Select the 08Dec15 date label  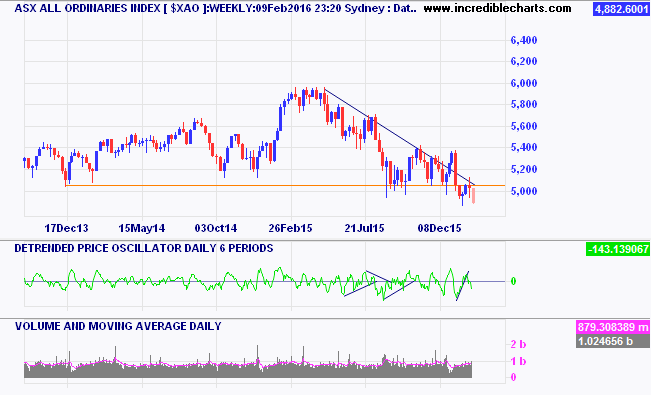[439, 228]
